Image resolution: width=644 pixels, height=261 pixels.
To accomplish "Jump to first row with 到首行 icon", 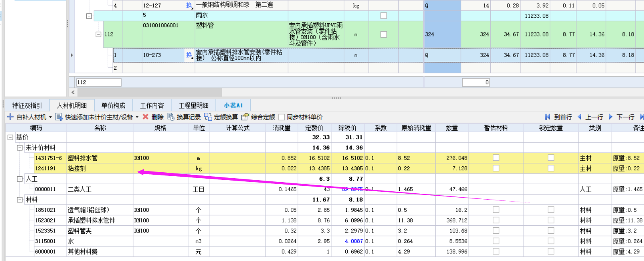I will pos(547,117).
